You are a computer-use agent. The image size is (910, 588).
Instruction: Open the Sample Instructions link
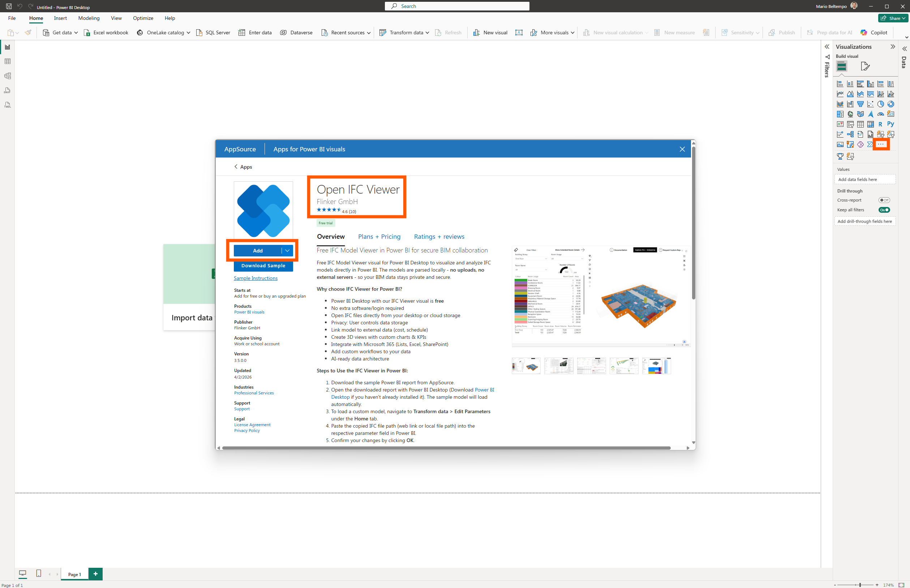tap(256, 278)
